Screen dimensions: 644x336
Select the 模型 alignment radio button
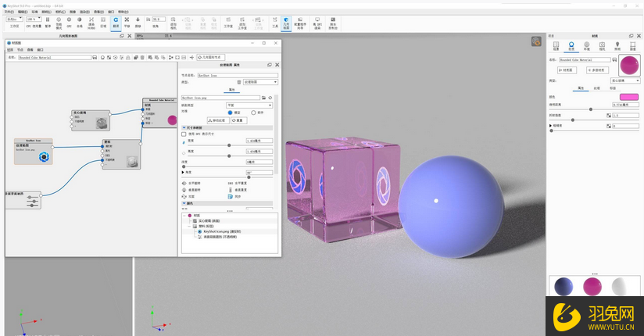coord(231,113)
